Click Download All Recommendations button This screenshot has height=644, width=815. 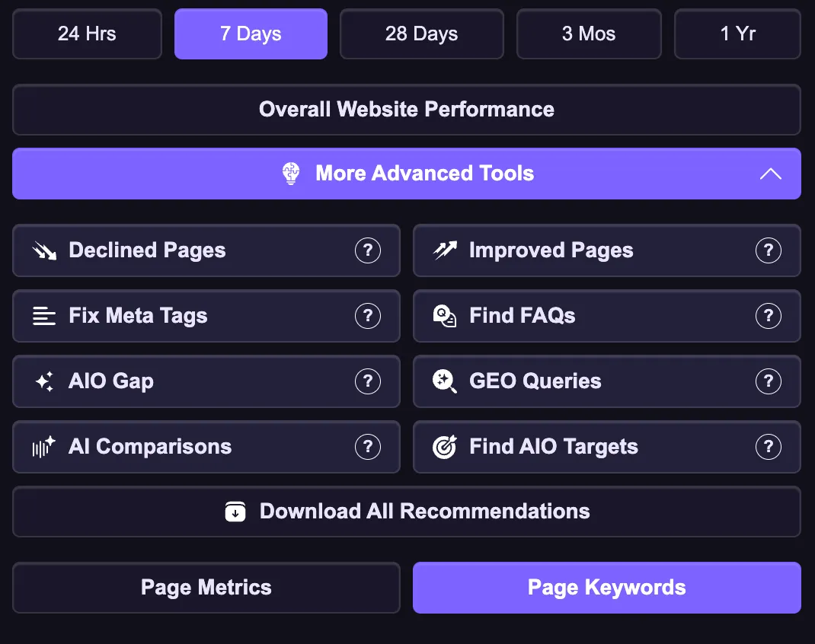point(406,512)
